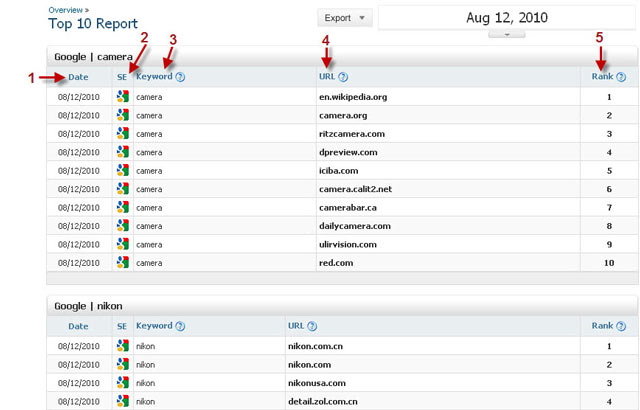Viewport: 640px width, 410px height.
Task: Expand the date picker arrow below Aug 12, 2010
Action: 508,35
